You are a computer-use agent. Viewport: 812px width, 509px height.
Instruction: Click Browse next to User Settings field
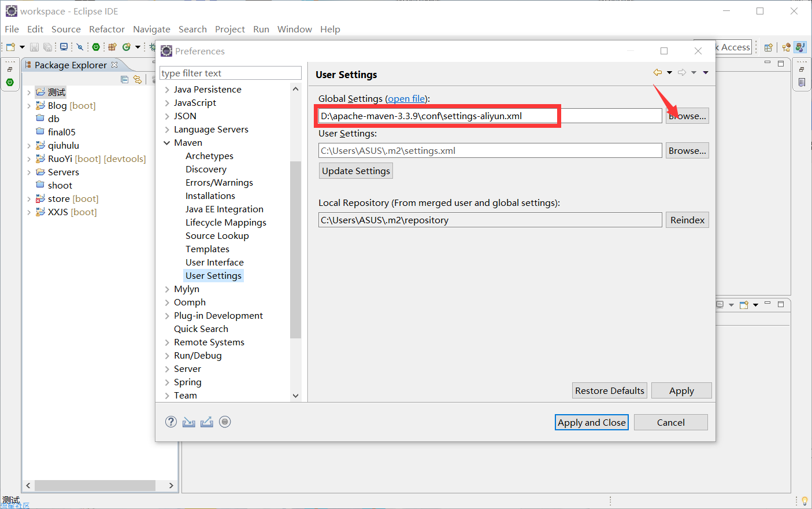[x=687, y=150]
